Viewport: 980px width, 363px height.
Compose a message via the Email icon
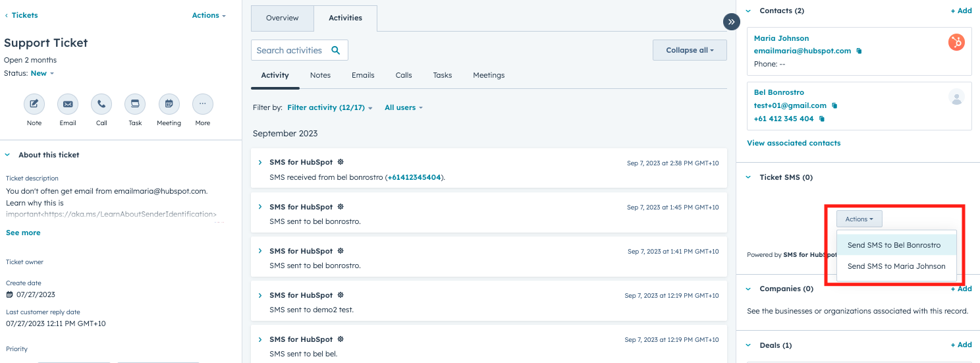pyautogui.click(x=68, y=104)
